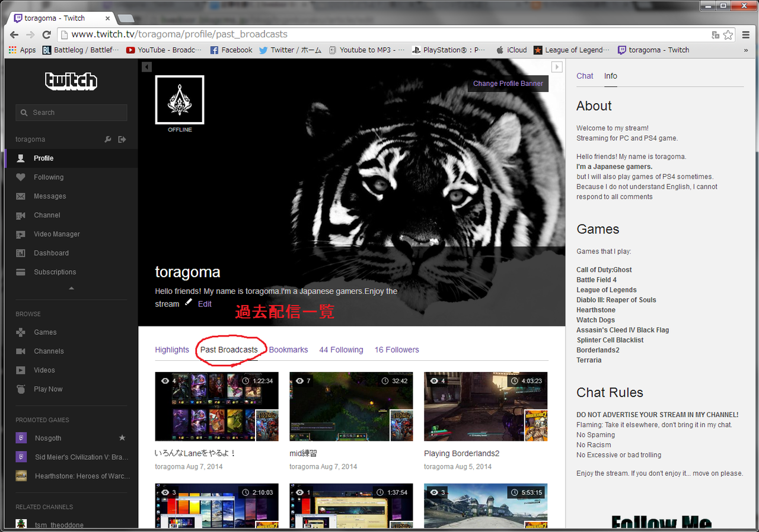Open the 4:03:23 Borderlands2 thumbnail
The width and height of the screenshot is (759, 532).
click(486, 406)
